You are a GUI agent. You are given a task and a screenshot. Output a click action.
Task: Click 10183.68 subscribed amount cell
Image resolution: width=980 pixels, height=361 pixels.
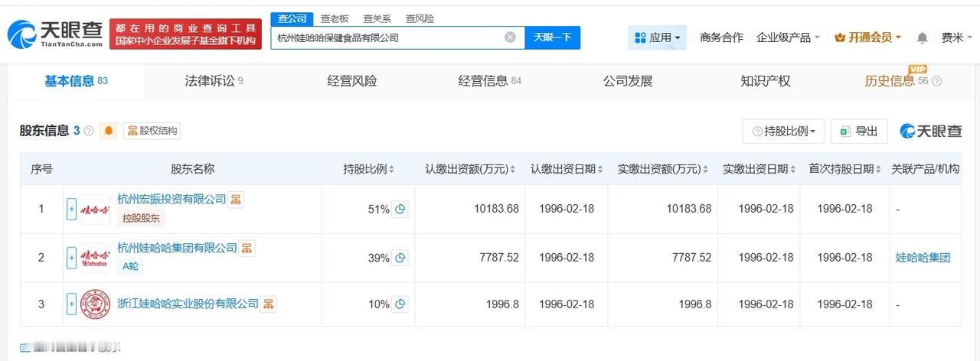(495, 209)
